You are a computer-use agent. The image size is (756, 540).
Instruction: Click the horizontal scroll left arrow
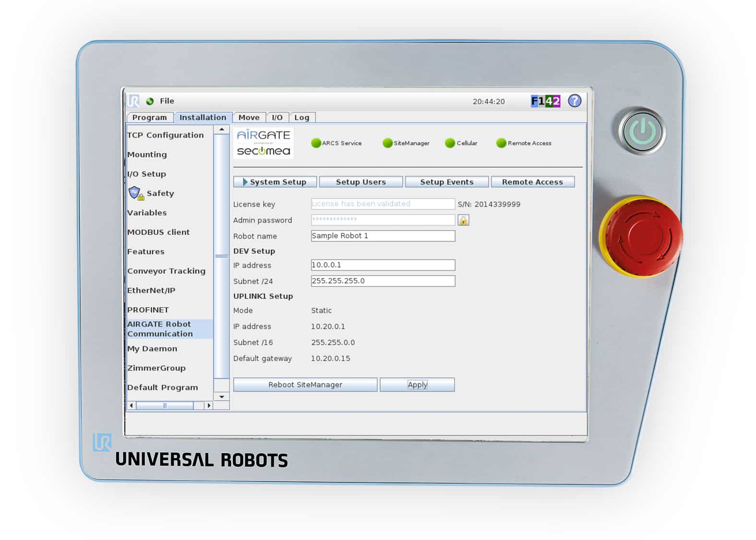tap(132, 406)
